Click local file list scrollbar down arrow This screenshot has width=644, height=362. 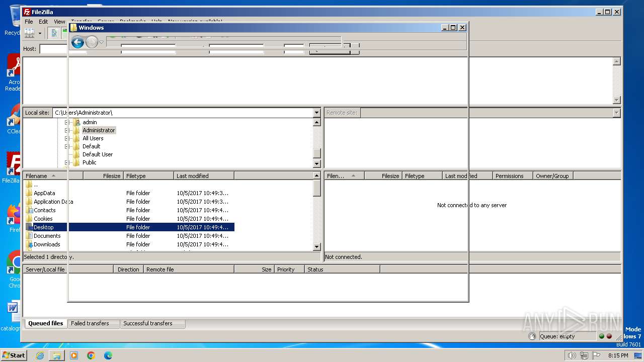click(316, 247)
